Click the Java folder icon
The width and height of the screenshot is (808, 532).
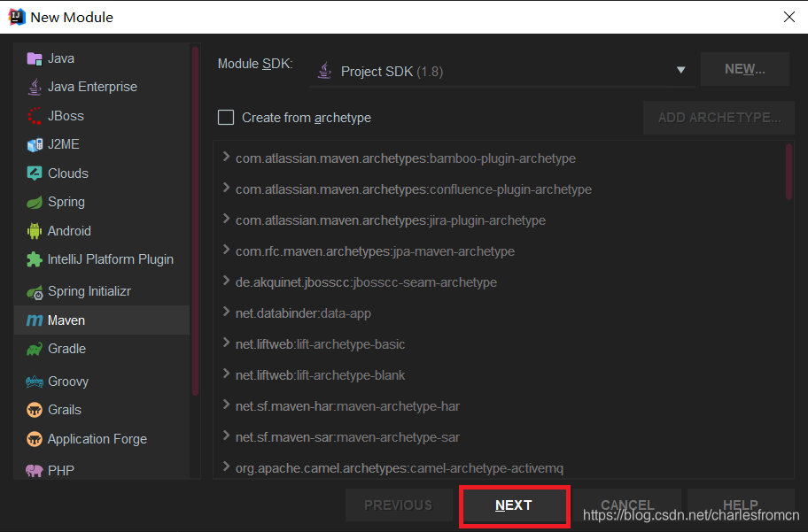pyautogui.click(x=35, y=58)
